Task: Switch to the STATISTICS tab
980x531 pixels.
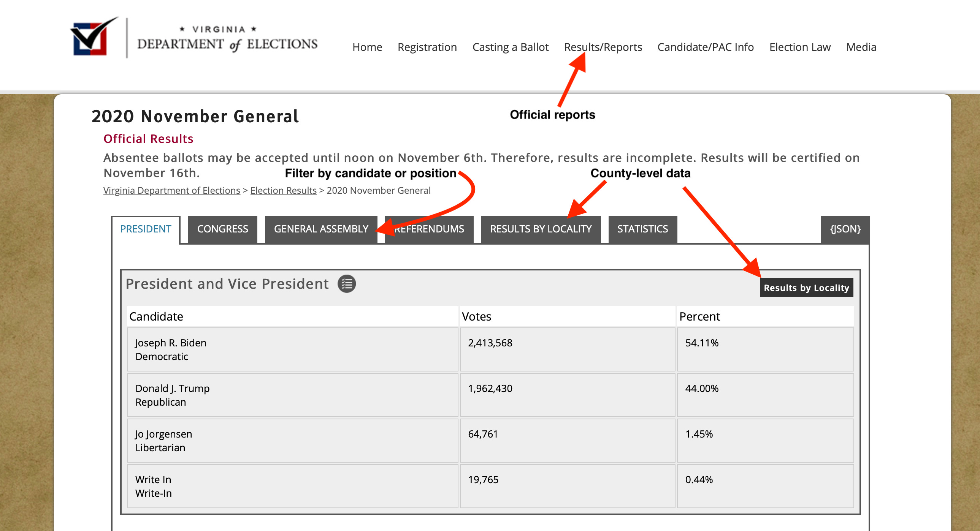Action: (x=642, y=229)
